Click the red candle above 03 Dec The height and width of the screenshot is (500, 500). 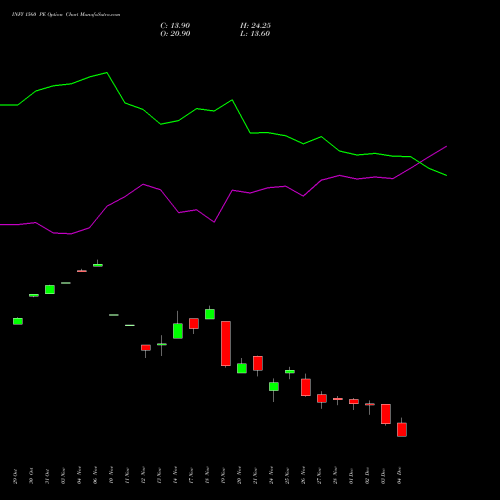tap(386, 414)
